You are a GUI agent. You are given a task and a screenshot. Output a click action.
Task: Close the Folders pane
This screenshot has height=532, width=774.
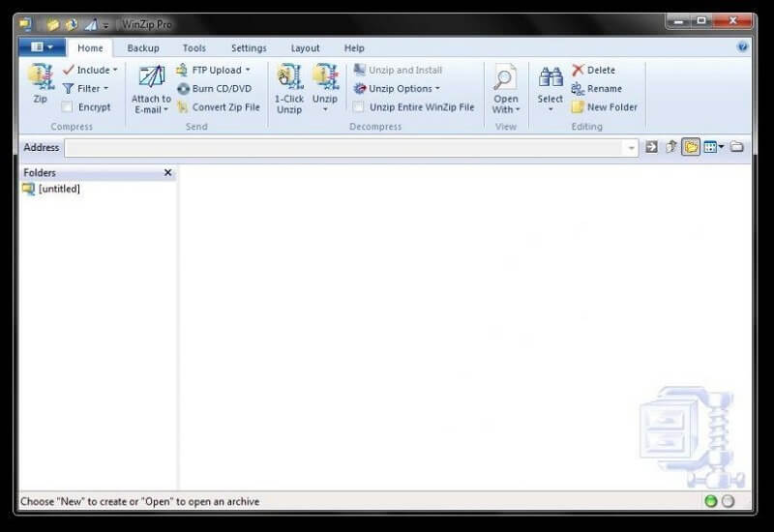point(167,172)
